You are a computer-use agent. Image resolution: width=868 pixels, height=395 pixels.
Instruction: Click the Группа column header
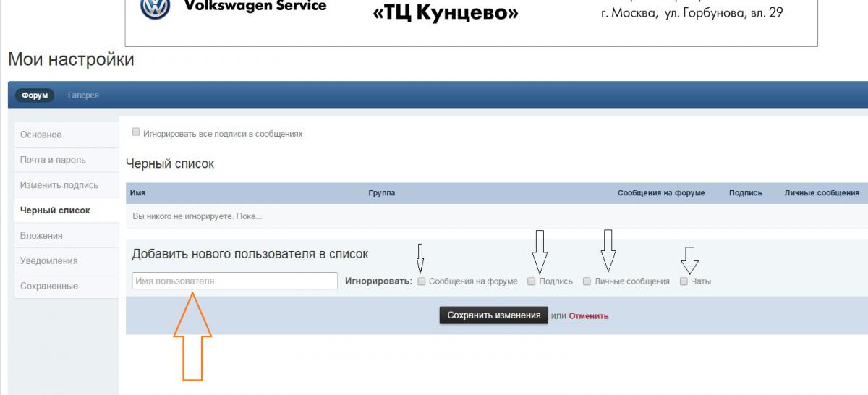(382, 193)
